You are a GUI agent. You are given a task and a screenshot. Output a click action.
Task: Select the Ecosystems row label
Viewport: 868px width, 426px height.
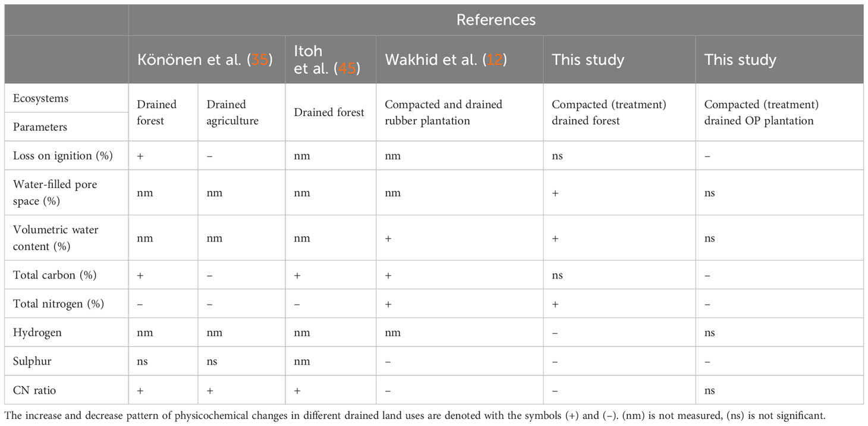[x=40, y=99]
